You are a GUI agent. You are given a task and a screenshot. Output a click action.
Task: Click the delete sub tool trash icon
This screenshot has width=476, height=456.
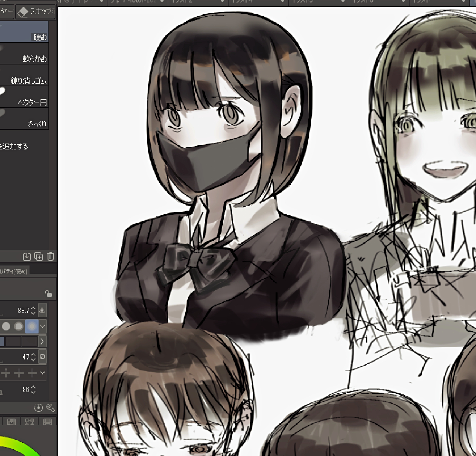[51, 257]
